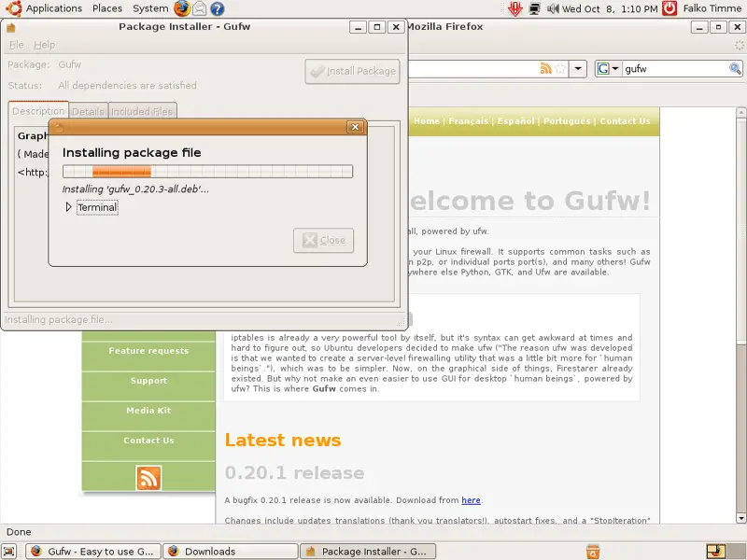This screenshot has width=747, height=560.
Task: Switch to the Details tab
Action: (88, 111)
